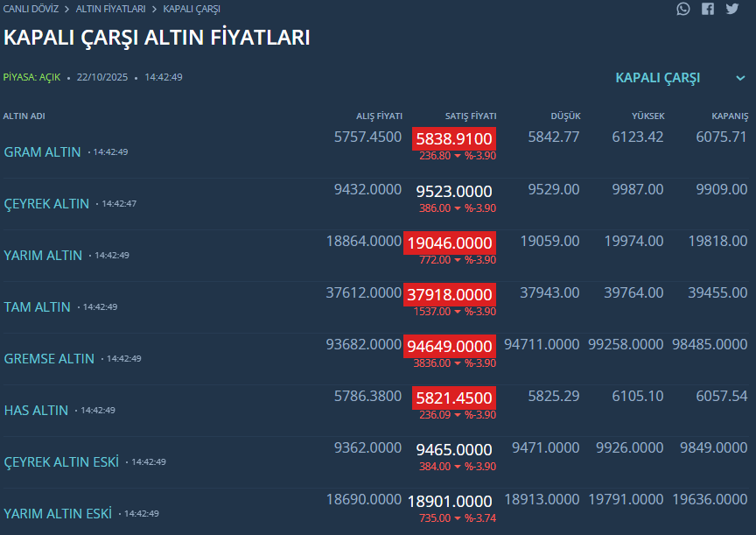The width and height of the screenshot is (756, 535).
Task: View Tam Altın details
Action: (x=37, y=307)
